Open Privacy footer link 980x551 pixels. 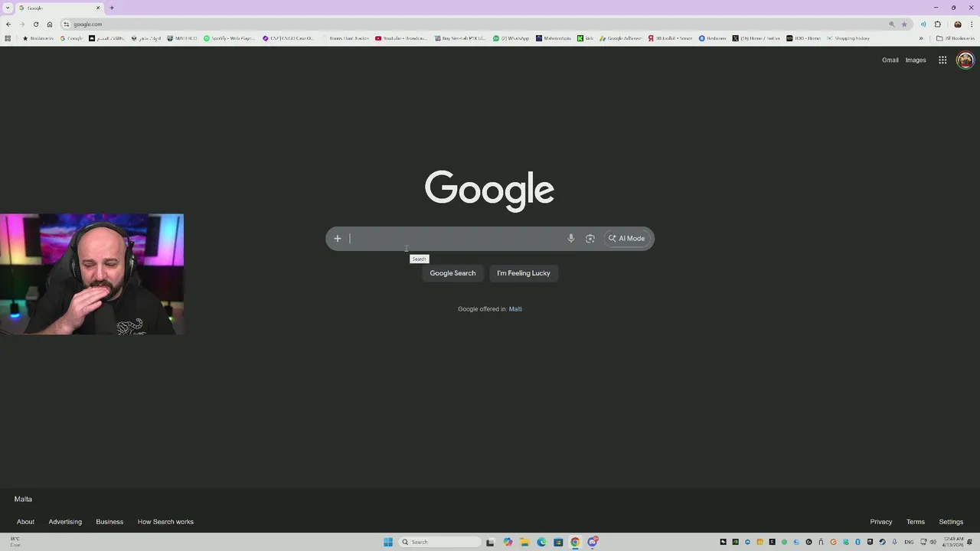[x=881, y=522]
